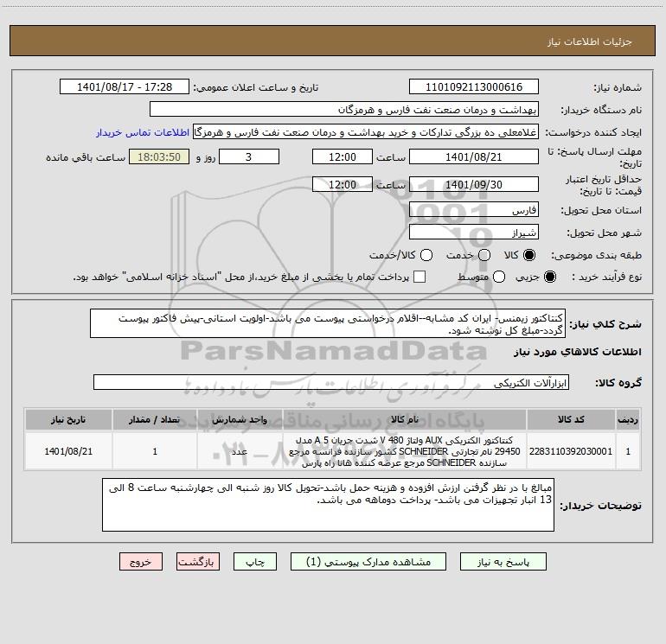Click the SCHNEIDER contactor product name cell
Viewport: 666px width, 644px height.
coord(405,451)
